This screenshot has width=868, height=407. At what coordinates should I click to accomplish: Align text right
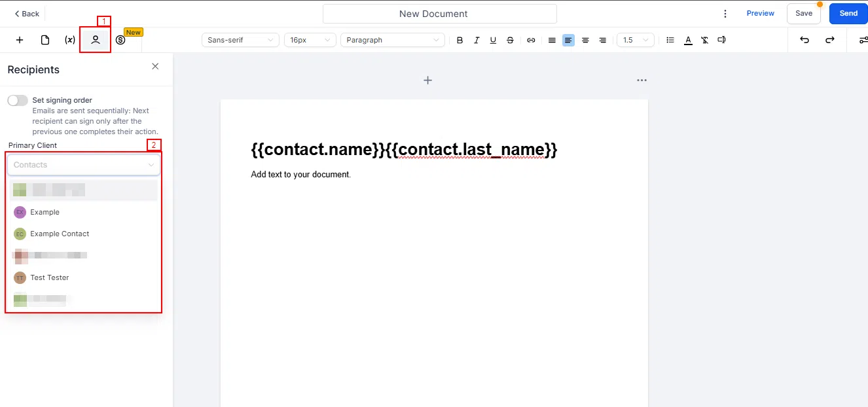click(x=602, y=40)
